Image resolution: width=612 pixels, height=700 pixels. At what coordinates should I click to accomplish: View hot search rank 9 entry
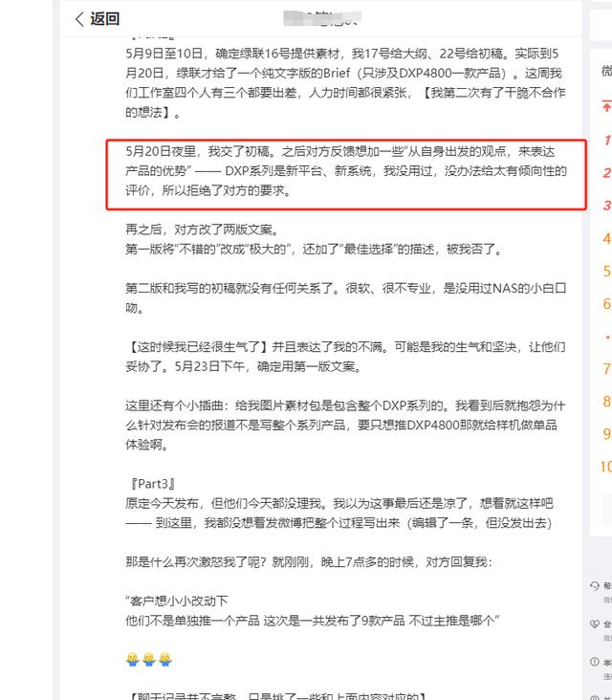coord(607,433)
